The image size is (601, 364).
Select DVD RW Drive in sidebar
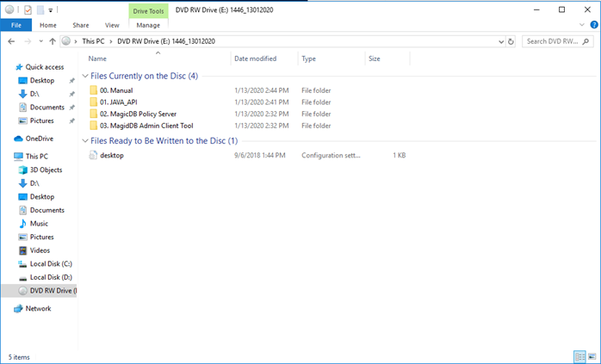[x=39, y=291]
